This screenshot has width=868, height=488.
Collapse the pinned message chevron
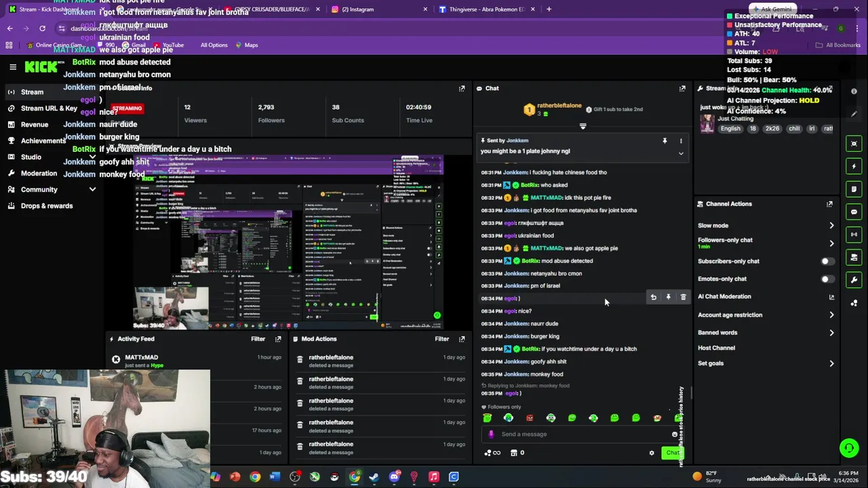pyautogui.click(x=681, y=153)
